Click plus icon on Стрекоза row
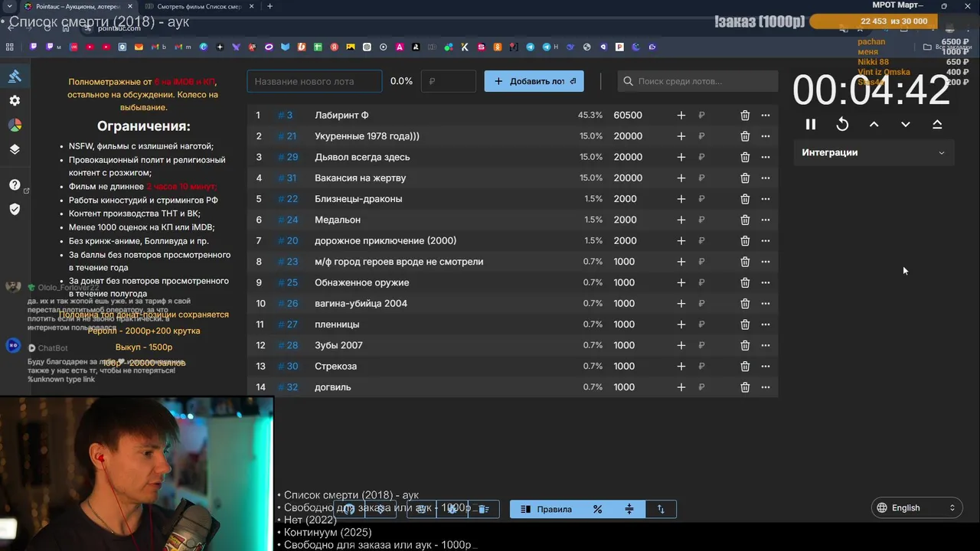Viewport: 980px width, 551px height. point(681,366)
